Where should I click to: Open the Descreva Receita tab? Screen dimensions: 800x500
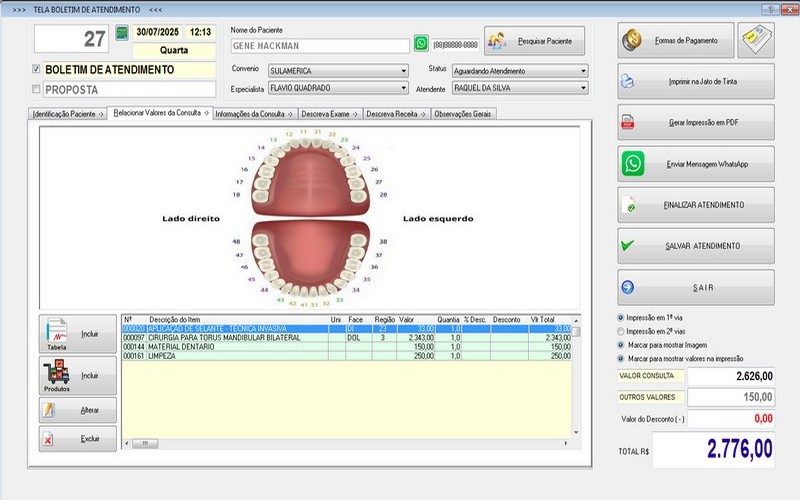point(394,114)
